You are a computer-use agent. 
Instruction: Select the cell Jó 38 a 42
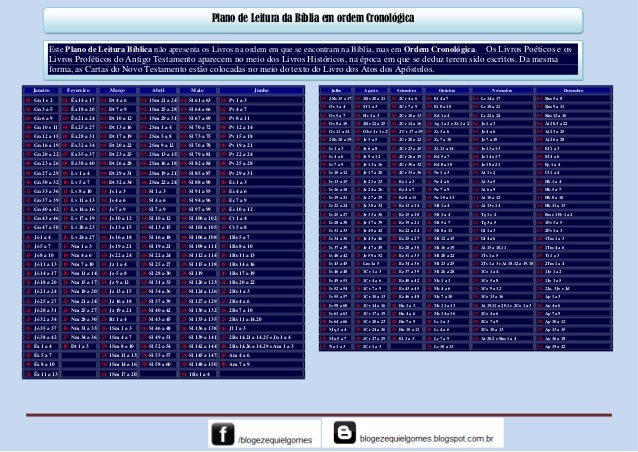pyautogui.click(x=42, y=337)
